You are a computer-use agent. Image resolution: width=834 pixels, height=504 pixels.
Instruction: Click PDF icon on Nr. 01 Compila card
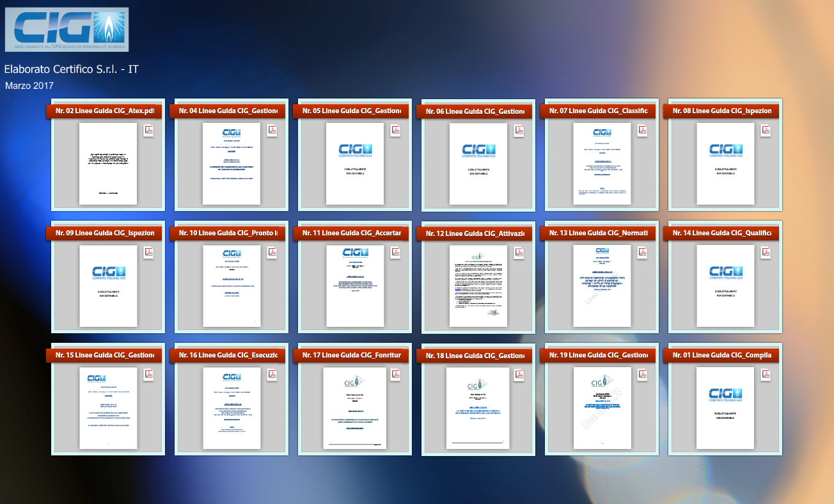pos(766,375)
